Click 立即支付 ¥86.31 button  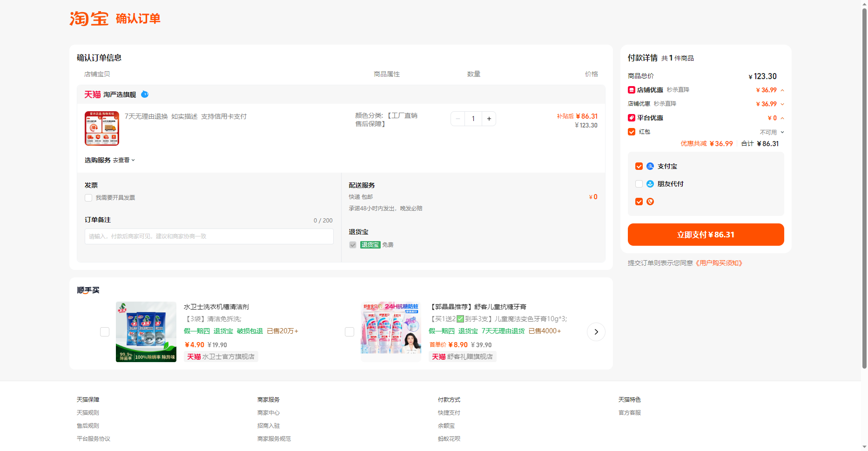[x=706, y=235]
